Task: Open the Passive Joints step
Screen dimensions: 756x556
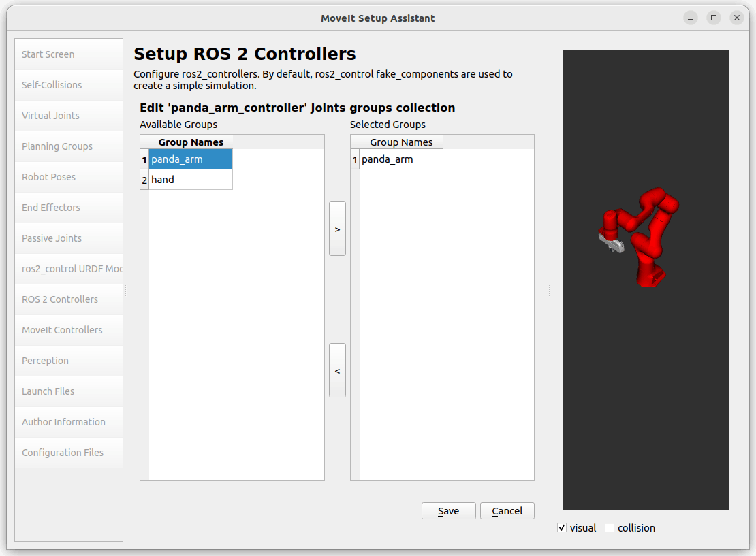Action: (69, 238)
